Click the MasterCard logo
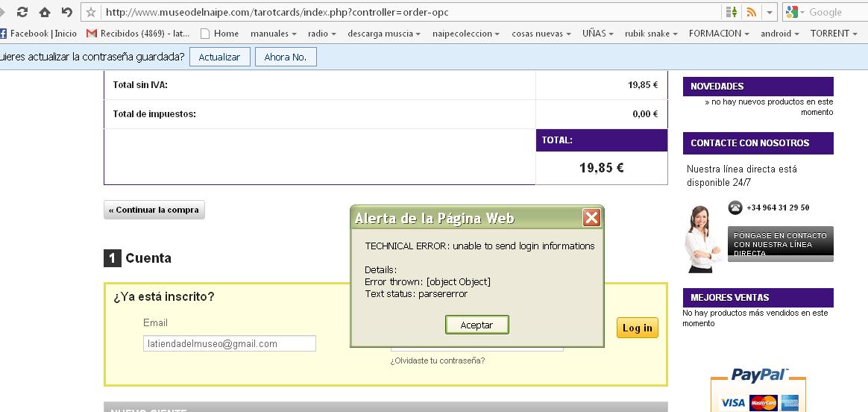Viewport: 868px width, 412px height. [763, 402]
